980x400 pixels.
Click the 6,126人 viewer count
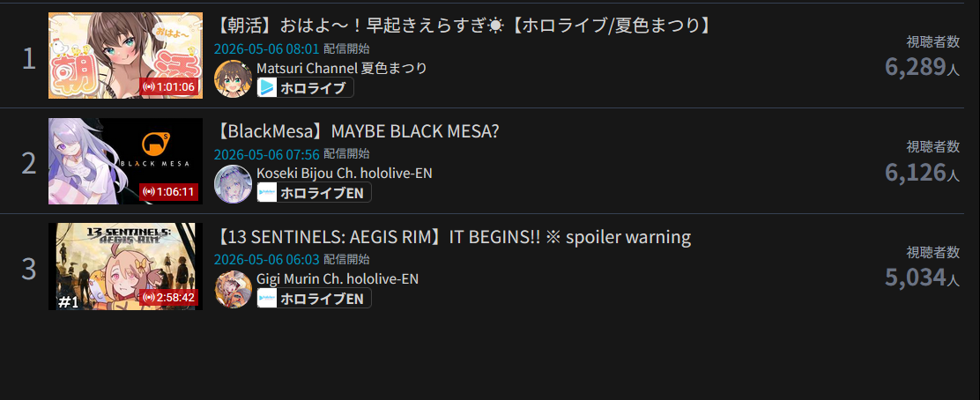coord(922,173)
